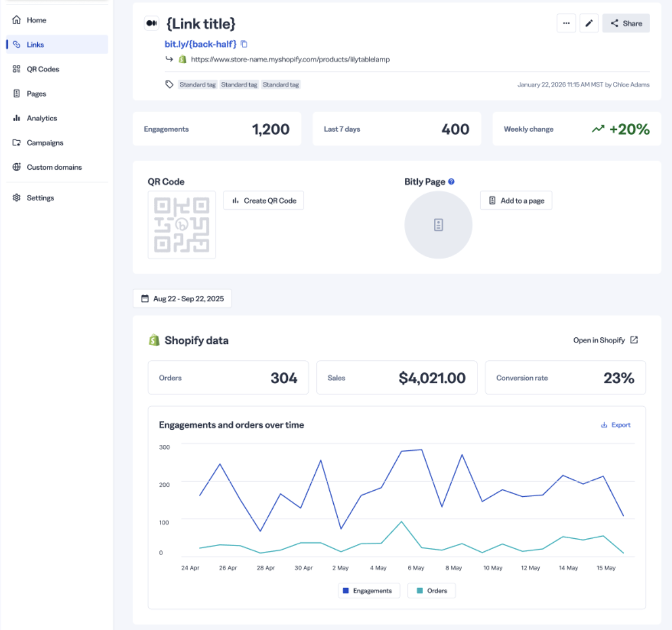Click the pencil edit icon
672x630 pixels.
click(589, 23)
